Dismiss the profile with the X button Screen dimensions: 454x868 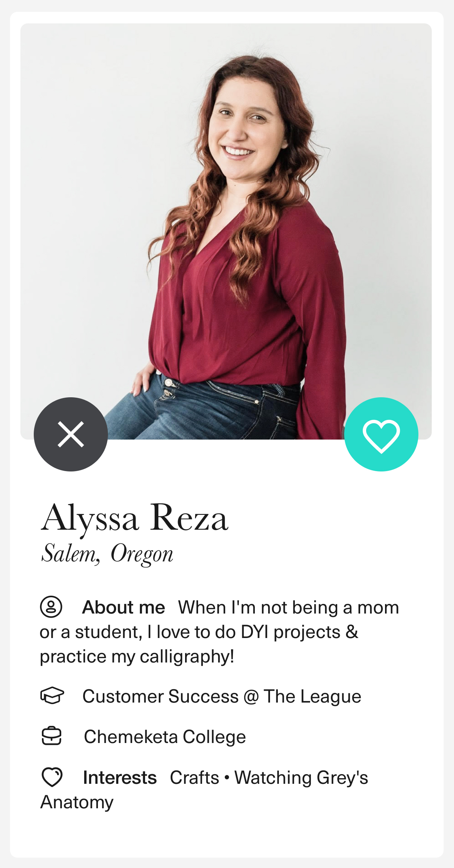click(71, 434)
